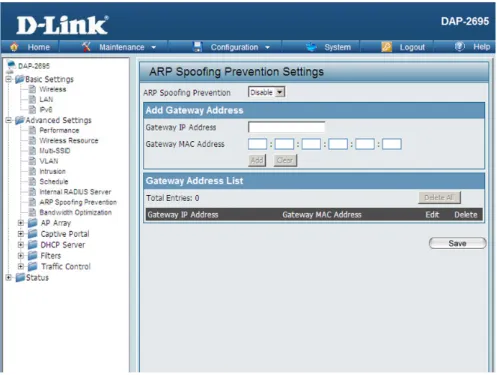
Task: Open ARP Spoofing Prevention tree link
Action: click(78, 202)
